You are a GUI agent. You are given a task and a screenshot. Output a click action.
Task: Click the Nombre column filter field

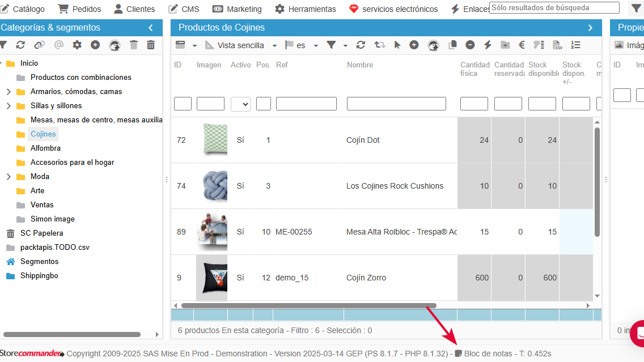(396, 104)
